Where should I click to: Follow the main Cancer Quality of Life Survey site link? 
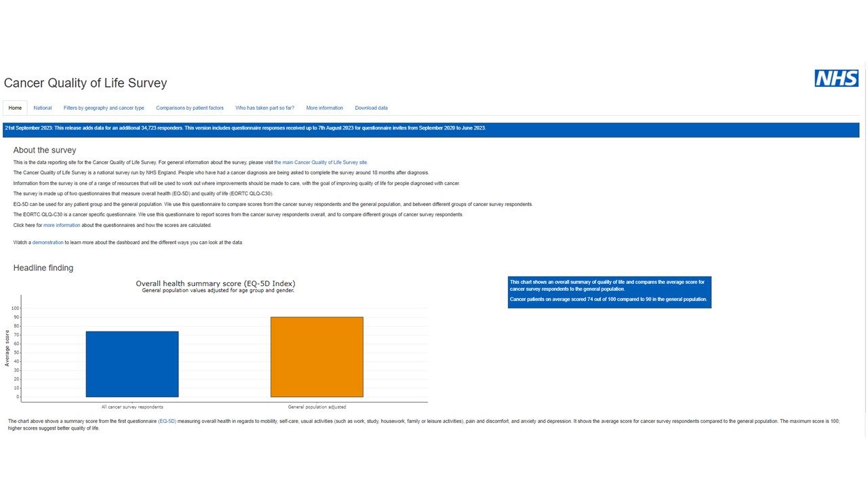coord(321,163)
